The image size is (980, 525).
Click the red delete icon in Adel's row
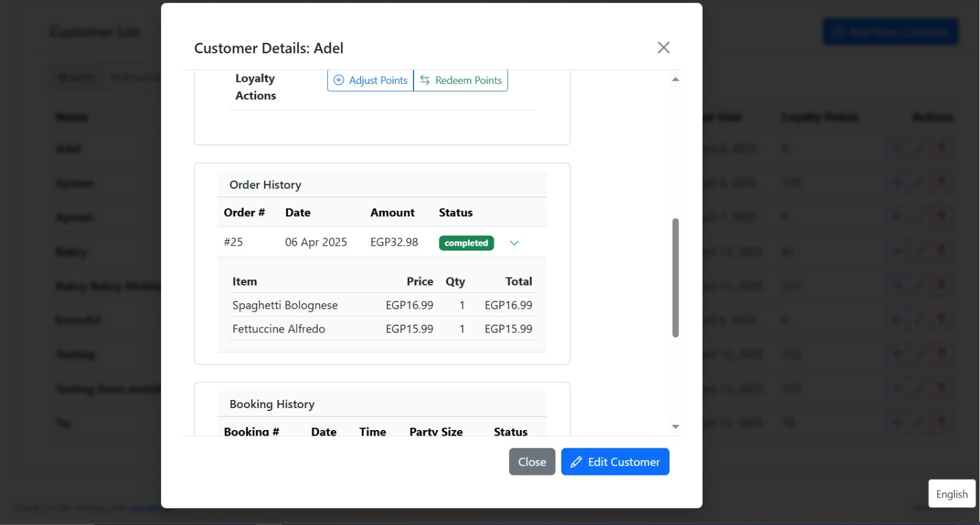point(942,148)
